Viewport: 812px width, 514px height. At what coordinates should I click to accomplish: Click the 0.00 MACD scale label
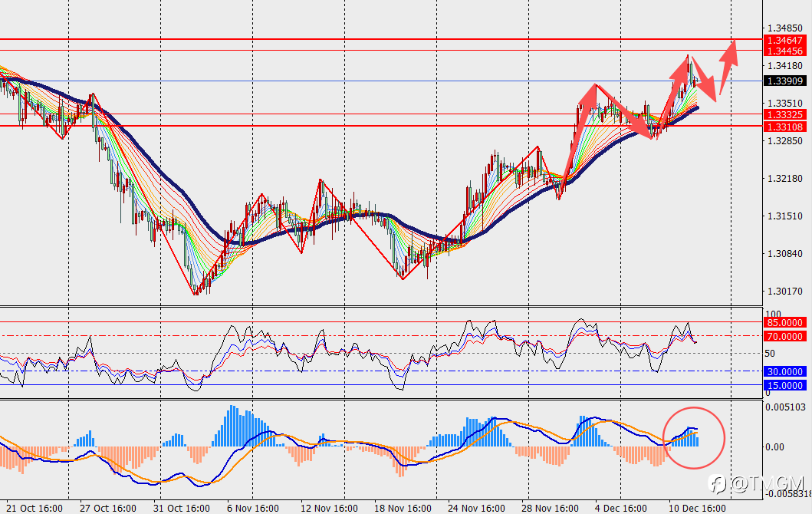pos(774,446)
